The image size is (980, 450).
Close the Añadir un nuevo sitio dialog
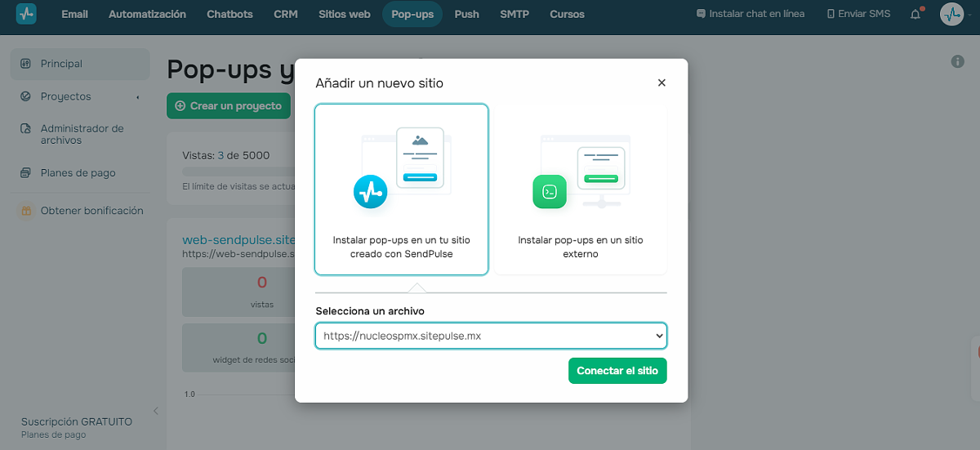pos(661,82)
